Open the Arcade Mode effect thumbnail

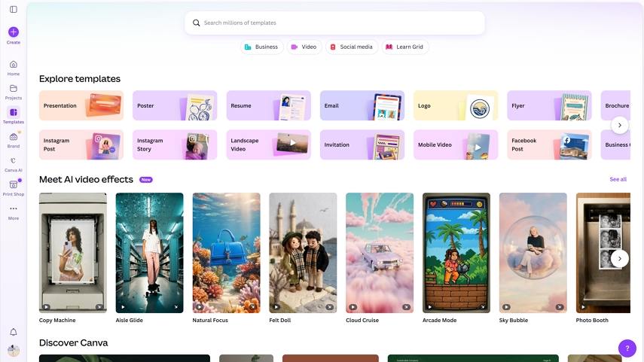456,253
